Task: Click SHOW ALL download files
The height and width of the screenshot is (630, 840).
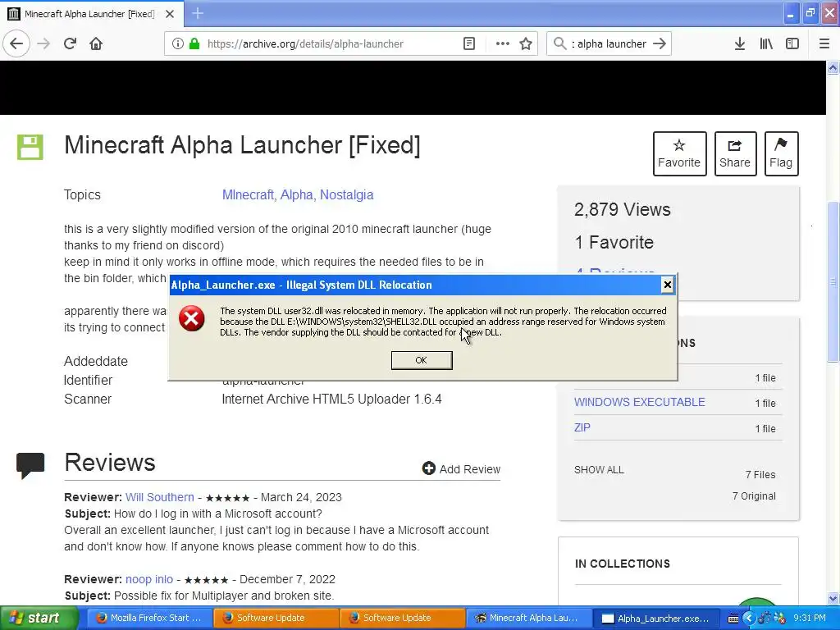Action: (x=599, y=470)
